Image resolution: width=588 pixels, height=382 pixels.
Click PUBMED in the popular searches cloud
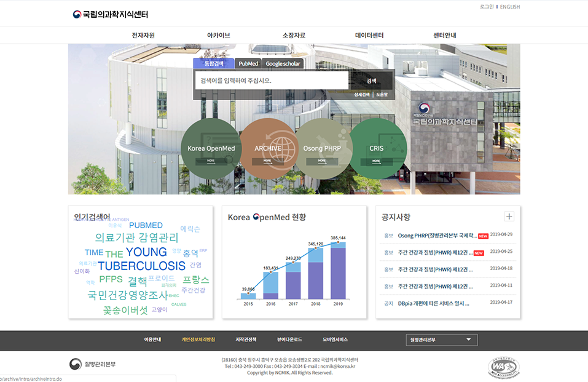146,225
